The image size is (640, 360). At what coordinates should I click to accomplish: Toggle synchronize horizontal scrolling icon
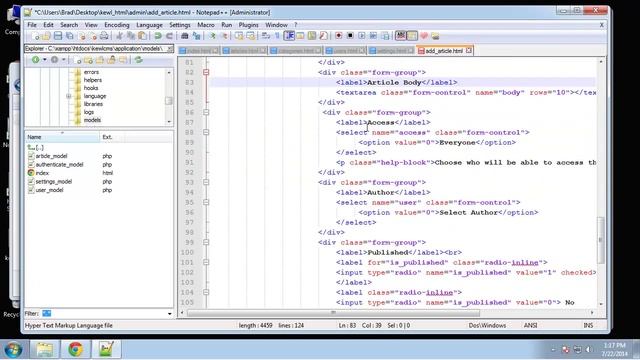[x=250, y=36]
